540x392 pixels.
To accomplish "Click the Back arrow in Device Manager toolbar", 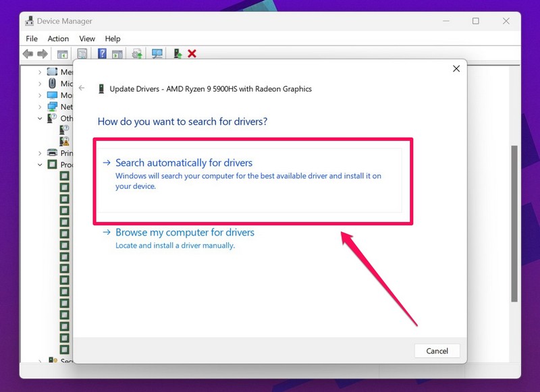I will (28, 54).
